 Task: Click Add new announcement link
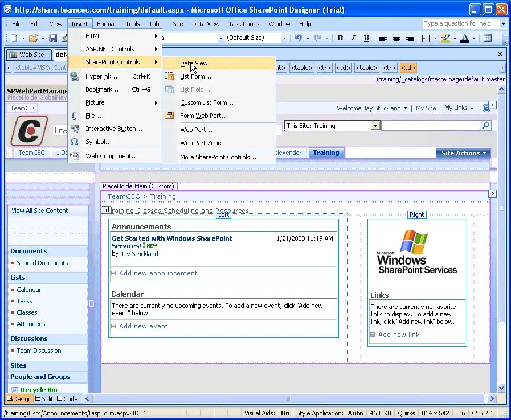coord(158,273)
